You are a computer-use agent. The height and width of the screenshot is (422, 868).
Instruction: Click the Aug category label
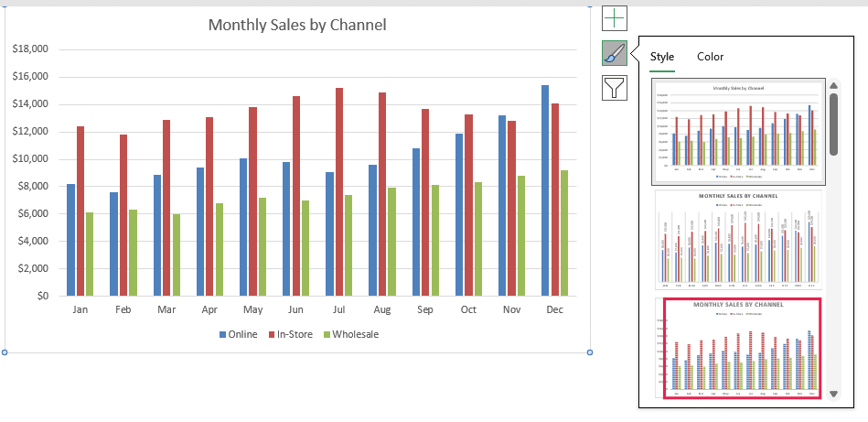point(382,309)
